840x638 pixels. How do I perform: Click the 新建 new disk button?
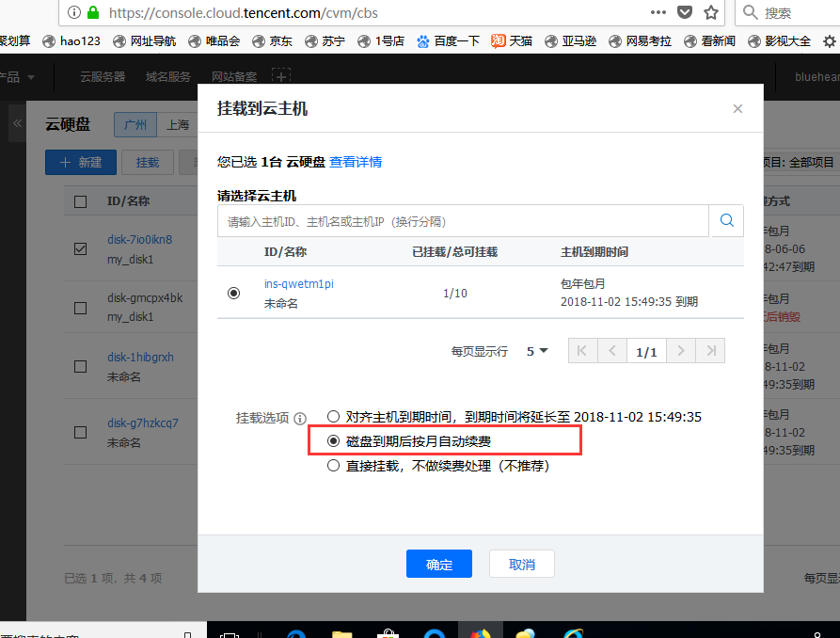point(80,163)
